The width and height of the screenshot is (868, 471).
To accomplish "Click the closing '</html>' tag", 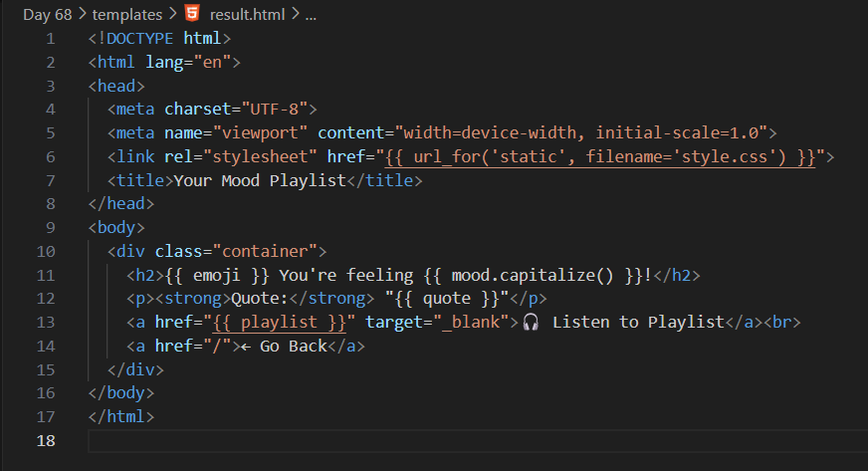I will 121,417.
